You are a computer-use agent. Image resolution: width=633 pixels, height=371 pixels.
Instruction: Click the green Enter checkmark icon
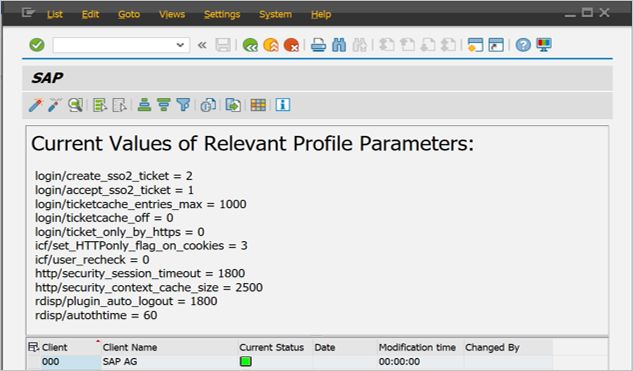point(37,45)
